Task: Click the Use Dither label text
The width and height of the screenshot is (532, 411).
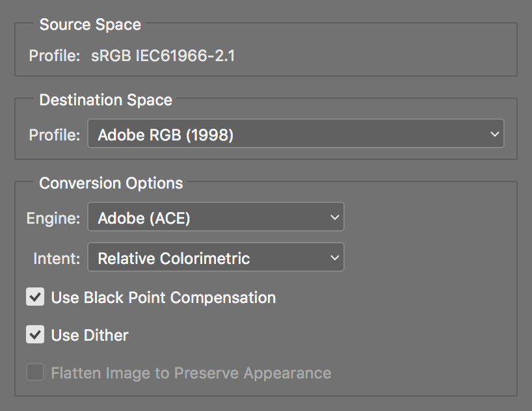Action: coord(90,336)
